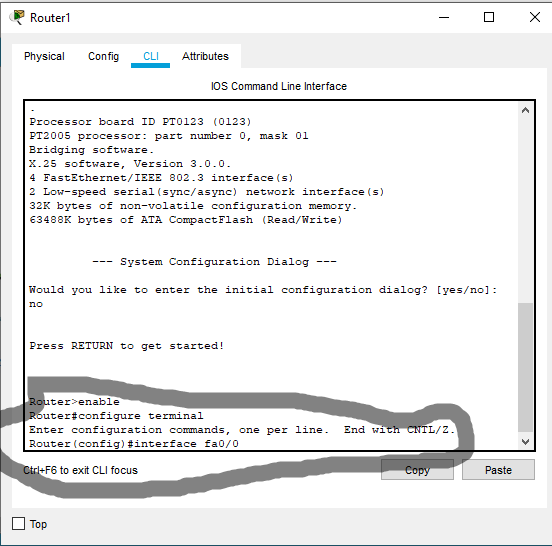Click 'Processor board ID PT0123' line
The image size is (552, 546).
click(140, 122)
